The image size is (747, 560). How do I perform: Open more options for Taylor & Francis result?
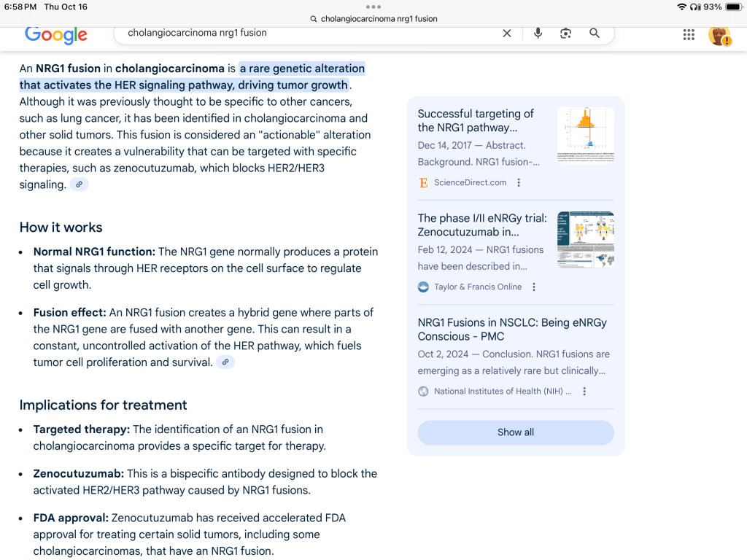[x=534, y=287]
